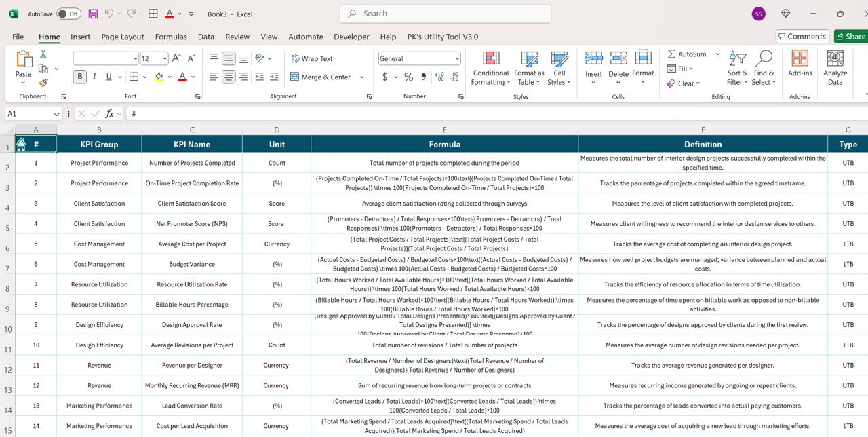Image resolution: width=868 pixels, height=437 pixels.
Task: Click Decrease Decimal icon
Action: point(454,77)
